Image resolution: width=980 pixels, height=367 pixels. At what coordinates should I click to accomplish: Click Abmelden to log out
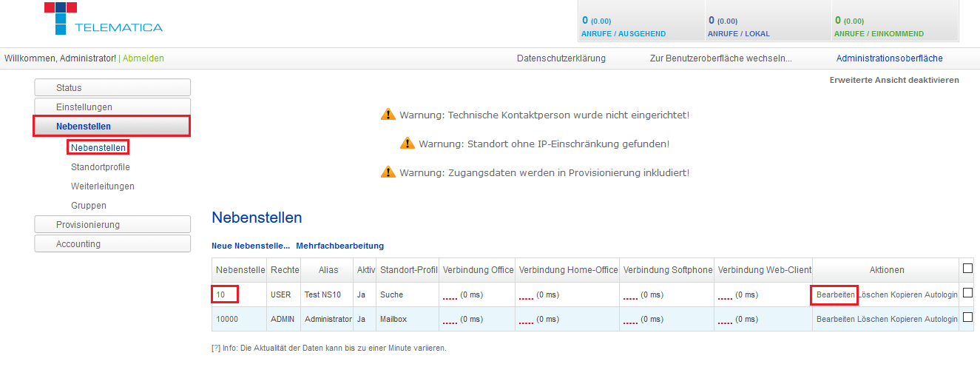143,58
